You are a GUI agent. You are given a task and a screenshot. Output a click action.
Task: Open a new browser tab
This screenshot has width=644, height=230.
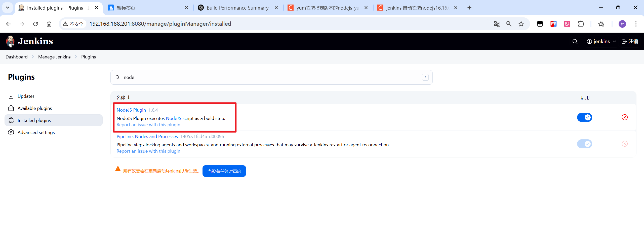click(469, 8)
